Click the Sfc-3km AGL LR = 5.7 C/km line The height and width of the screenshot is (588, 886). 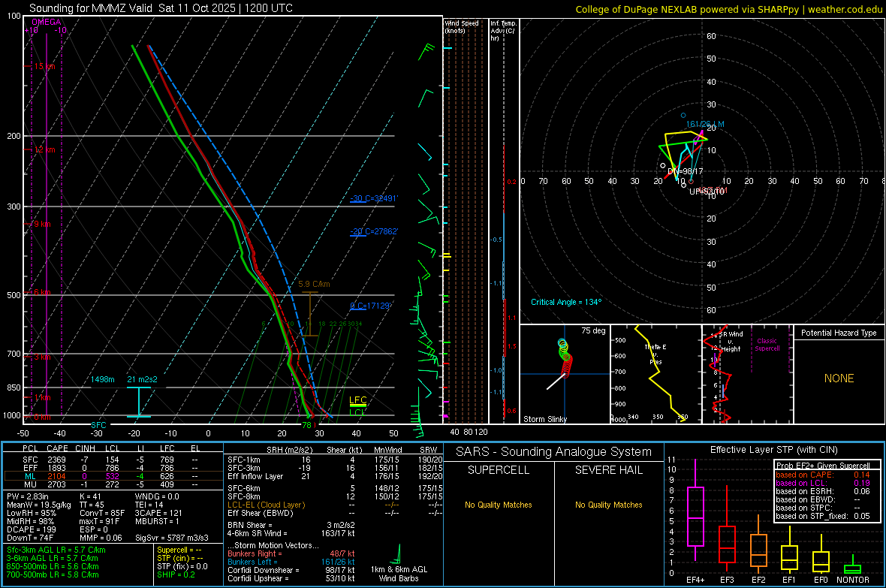(x=56, y=550)
